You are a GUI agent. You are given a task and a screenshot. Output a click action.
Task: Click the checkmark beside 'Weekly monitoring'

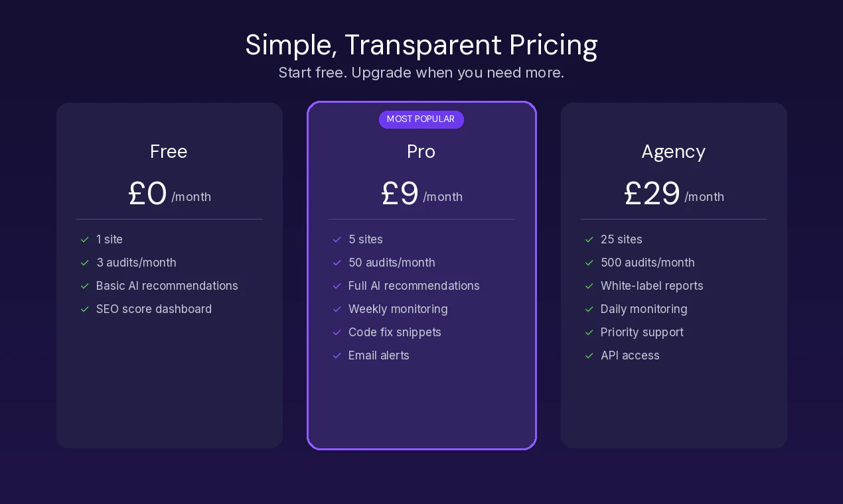tap(337, 309)
